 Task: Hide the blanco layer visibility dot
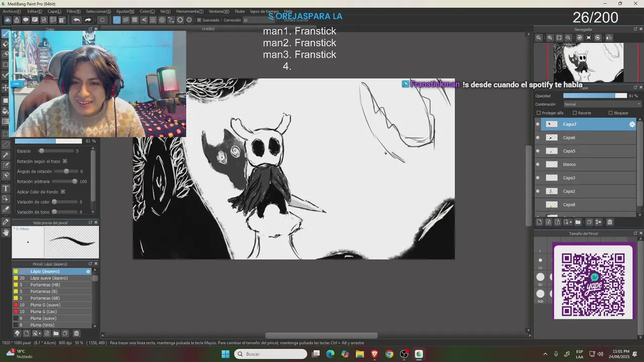click(538, 164)
